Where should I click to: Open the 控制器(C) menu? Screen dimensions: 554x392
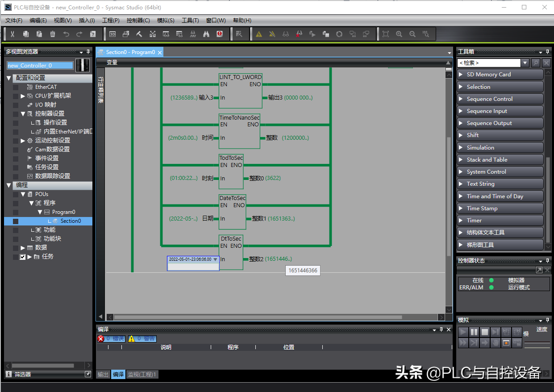click(138, 21)
